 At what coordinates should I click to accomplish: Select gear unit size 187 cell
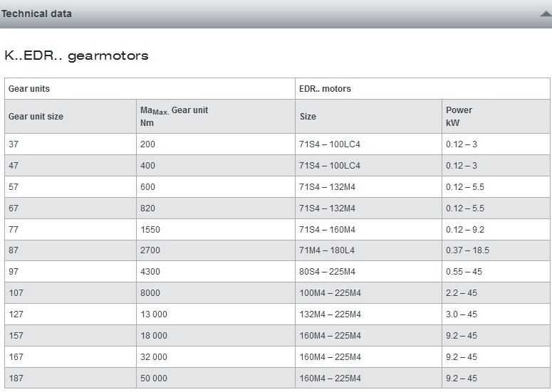click(71, 378)
